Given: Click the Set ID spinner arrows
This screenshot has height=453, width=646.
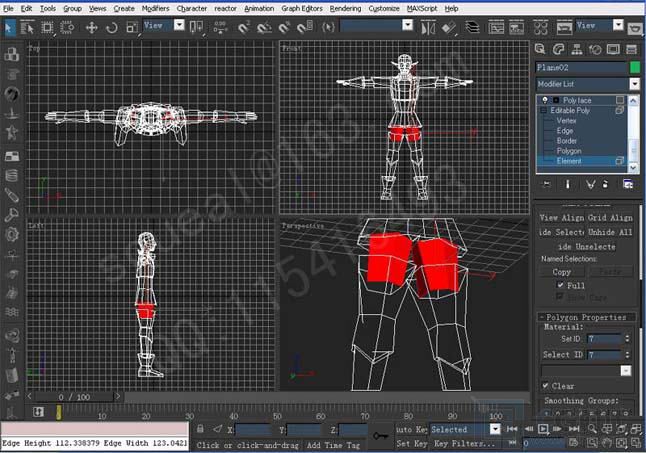Looking at the screenshot, I should (627, 339).
